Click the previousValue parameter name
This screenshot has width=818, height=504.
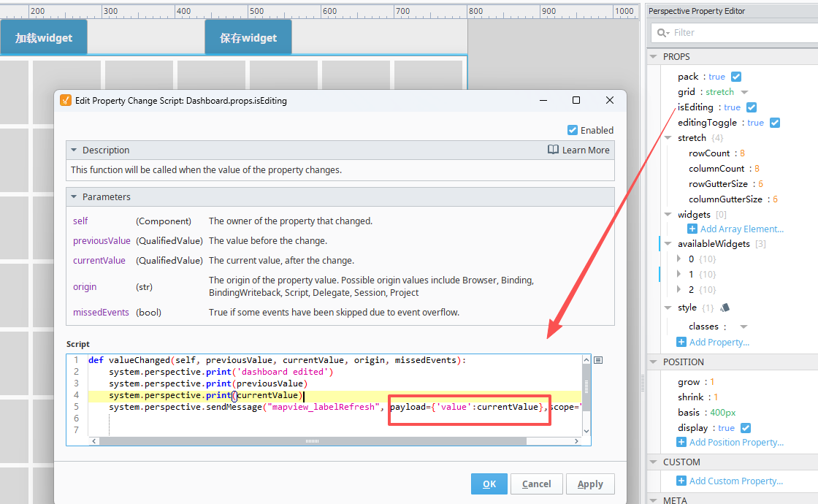[102, 241]
